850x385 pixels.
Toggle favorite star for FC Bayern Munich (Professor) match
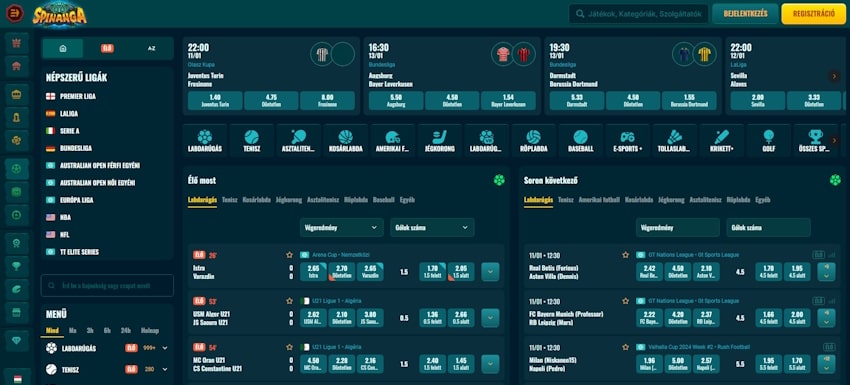click(626, 301)
